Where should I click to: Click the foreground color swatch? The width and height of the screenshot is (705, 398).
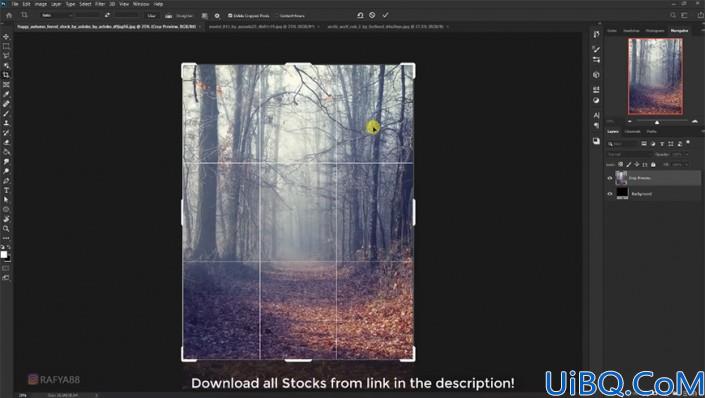pyautogui.click(x=4, y=255)
